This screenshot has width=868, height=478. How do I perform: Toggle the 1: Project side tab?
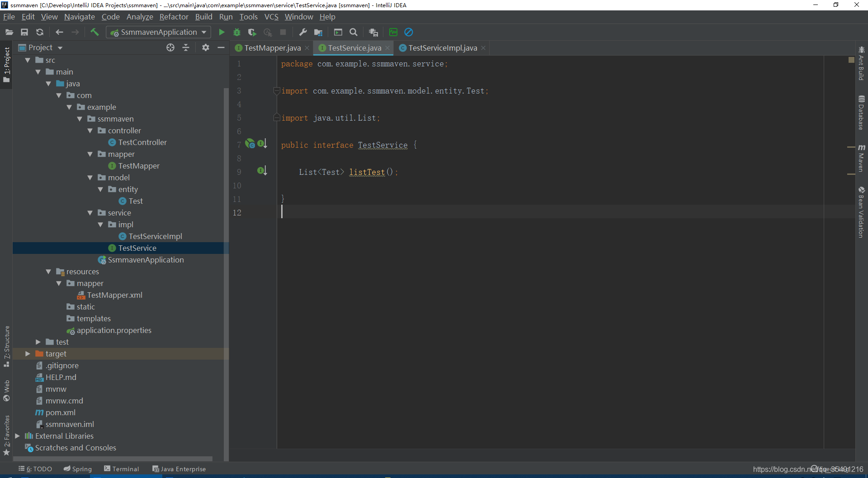(x=6, y=65)
